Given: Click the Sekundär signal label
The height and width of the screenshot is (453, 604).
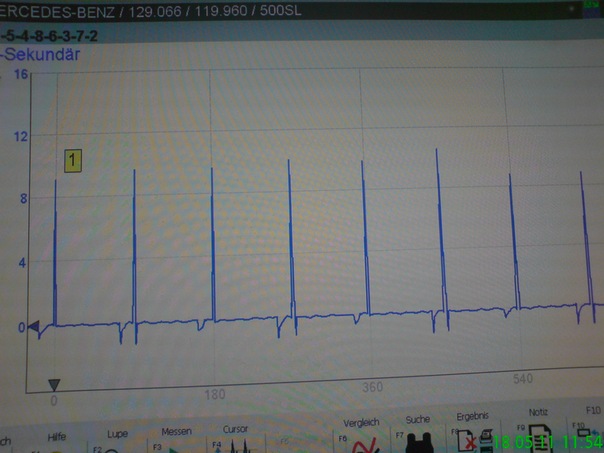Looking at the screenshot, I should pos(40,54).
